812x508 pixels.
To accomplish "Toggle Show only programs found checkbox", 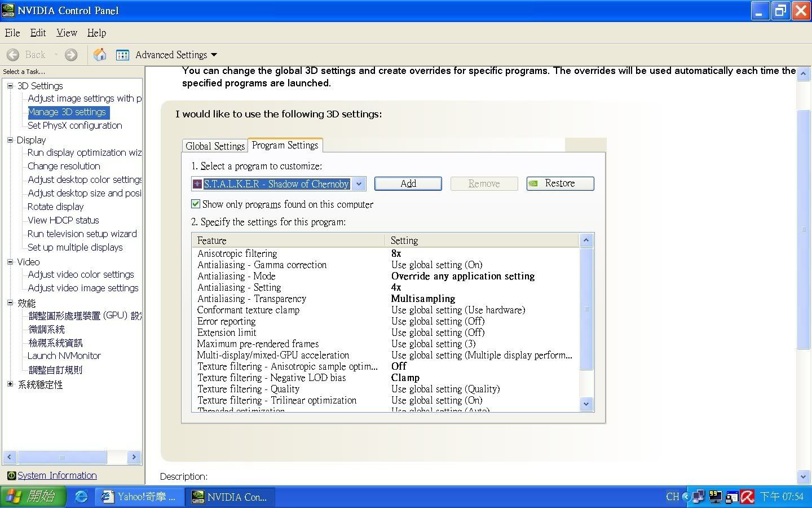I will [196, 204].
